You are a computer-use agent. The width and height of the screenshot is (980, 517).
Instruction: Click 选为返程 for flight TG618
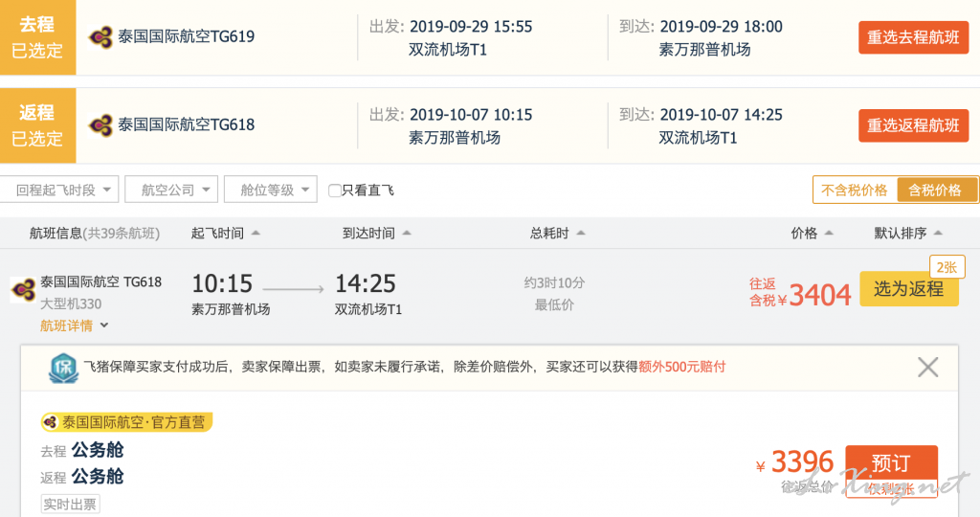click(909, 289)
